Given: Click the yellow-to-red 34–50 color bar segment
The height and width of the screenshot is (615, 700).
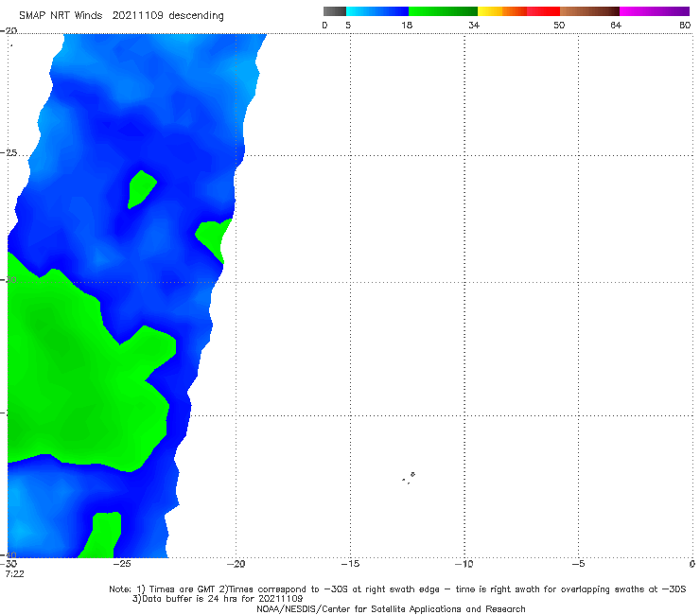Looking at the screenshot, I should pyautogui.click(x=518, y=11).
